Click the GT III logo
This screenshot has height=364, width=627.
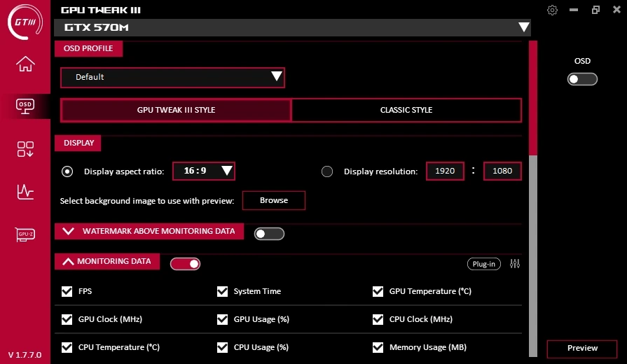25,22
